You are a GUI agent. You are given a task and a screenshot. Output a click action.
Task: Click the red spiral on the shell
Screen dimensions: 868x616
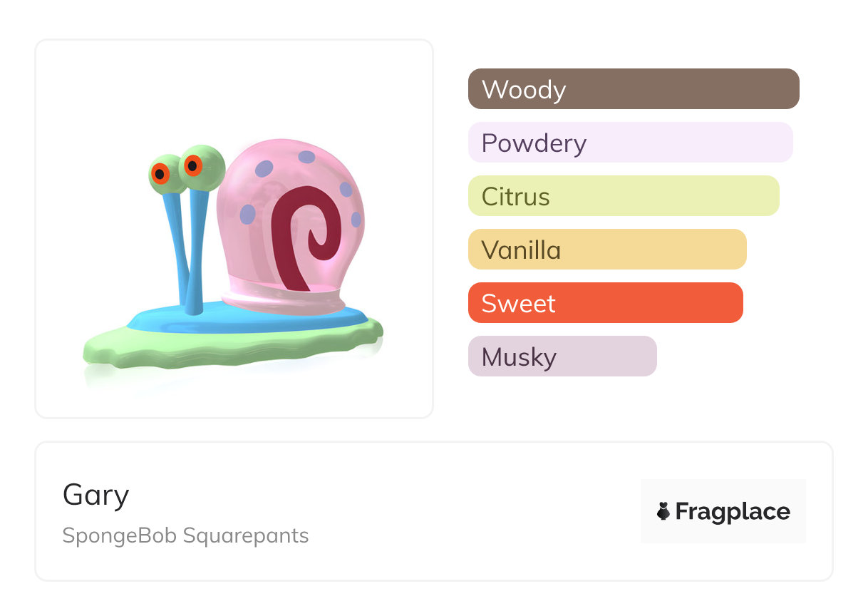(306, 228)
